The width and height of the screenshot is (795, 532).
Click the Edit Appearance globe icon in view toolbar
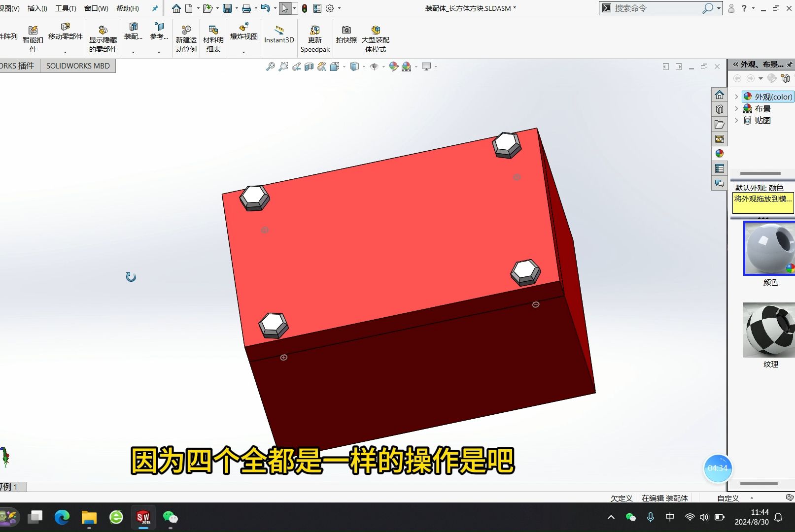pos(393,66)
